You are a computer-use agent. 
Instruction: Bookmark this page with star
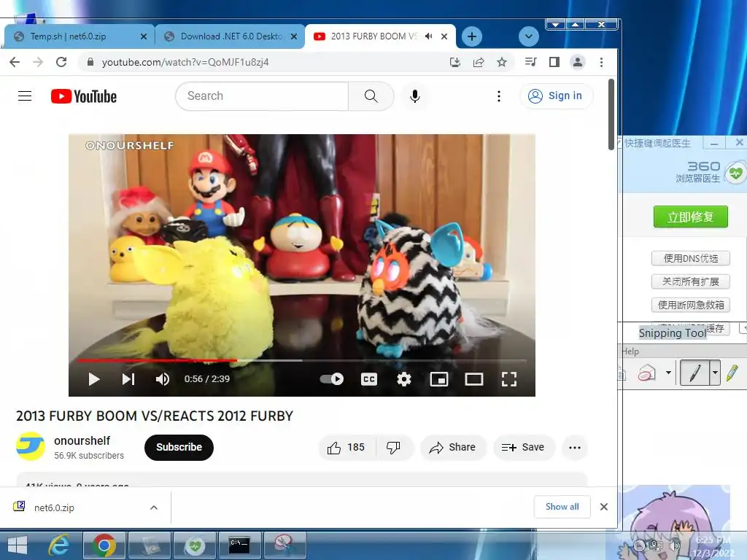click(502, 62)
